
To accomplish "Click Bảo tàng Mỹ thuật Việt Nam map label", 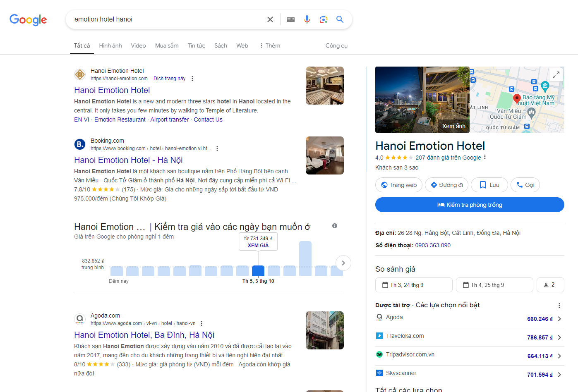I will tap(538, 100).
